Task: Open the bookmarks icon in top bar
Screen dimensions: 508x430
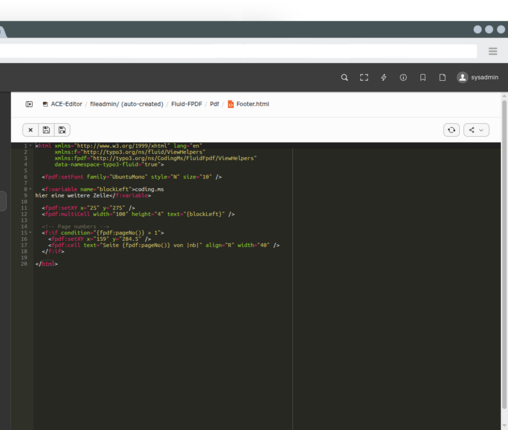Action: click(x=423, y=78)
